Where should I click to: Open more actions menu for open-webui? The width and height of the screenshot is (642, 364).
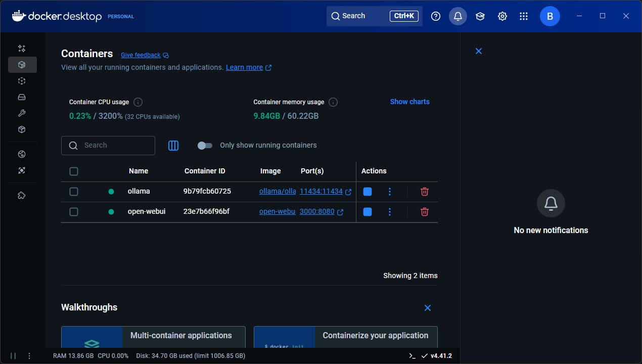coord(389,212)
